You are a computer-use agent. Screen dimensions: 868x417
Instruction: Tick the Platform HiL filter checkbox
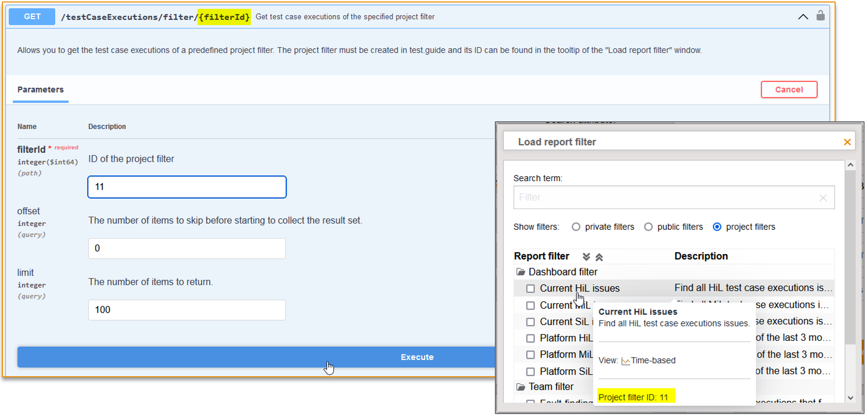point(530,338)
